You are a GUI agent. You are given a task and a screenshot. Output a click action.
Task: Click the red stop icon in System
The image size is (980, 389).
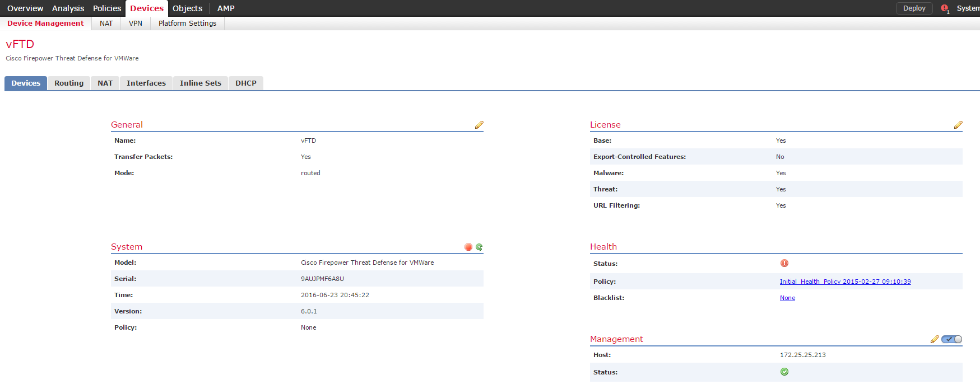coord(468,247)
